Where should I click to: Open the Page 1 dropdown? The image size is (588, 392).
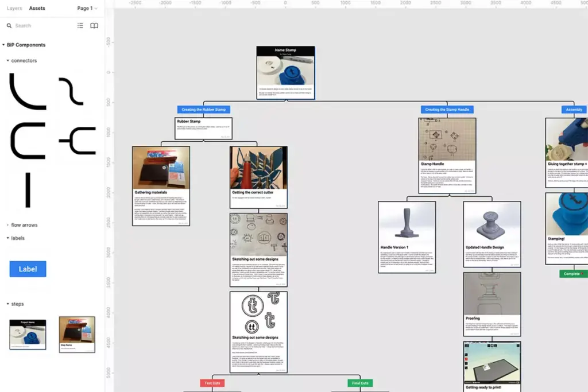(x=87, y=9)
